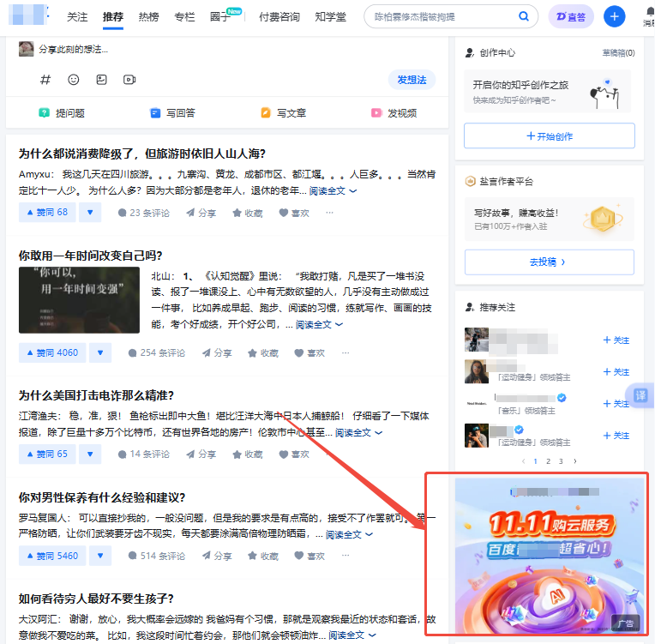Viewport: 655px width, 644px height.
Task: Downvote the 消费降级 travel post
Action: coord(90,213)
